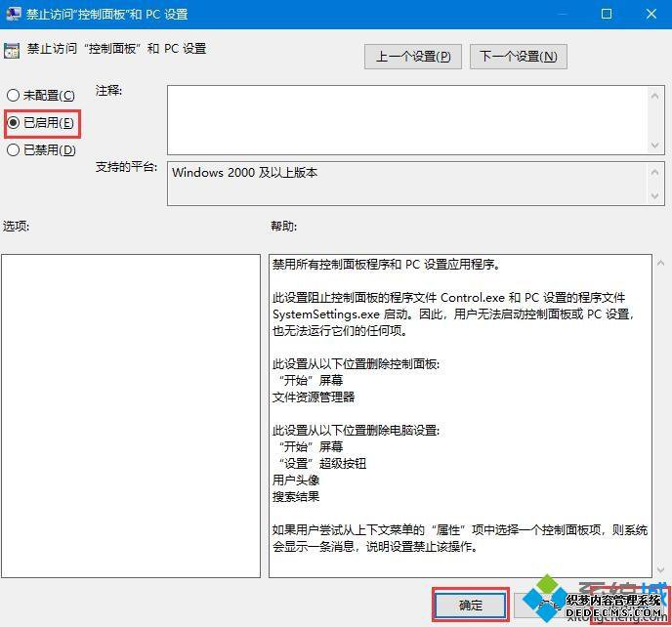Image resolution: width=672 pixels, height=627 pixels.
Task: Click the help pane scroll down arrow
Action: point(661,569)
